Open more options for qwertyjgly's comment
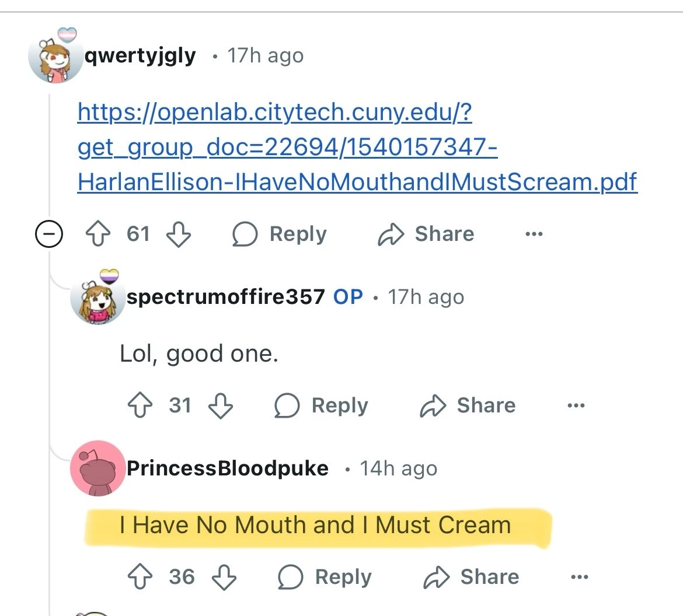The width and height of the screenshot is (683, 616). pyautogui.click(x=534, y=235)
